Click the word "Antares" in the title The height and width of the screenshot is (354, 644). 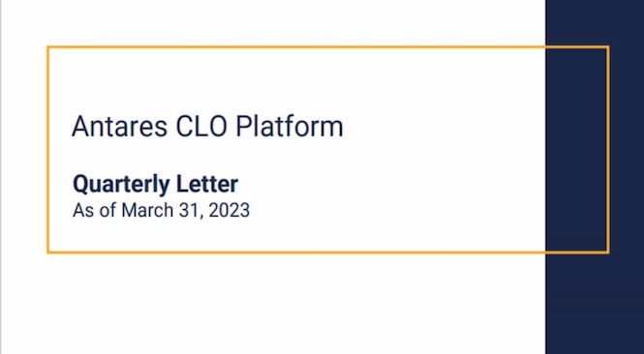point(119,127)
